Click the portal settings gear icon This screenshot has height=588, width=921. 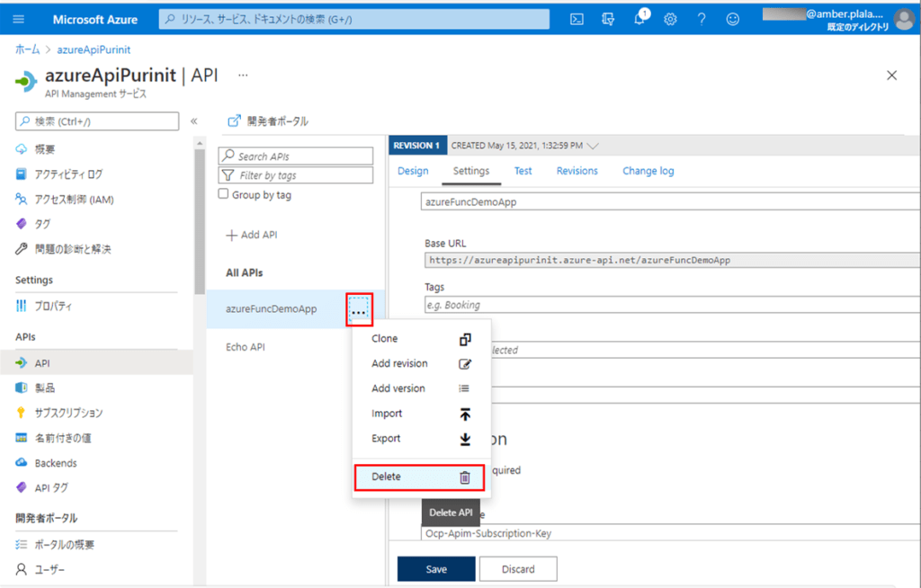point(670,18)
